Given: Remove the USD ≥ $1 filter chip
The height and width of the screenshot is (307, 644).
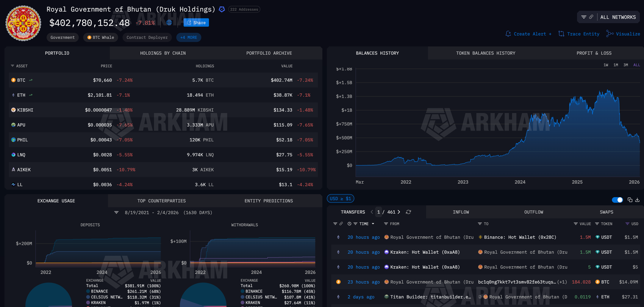Looking at the screenshot, I should pyautogui.click(x=340, y=198).
